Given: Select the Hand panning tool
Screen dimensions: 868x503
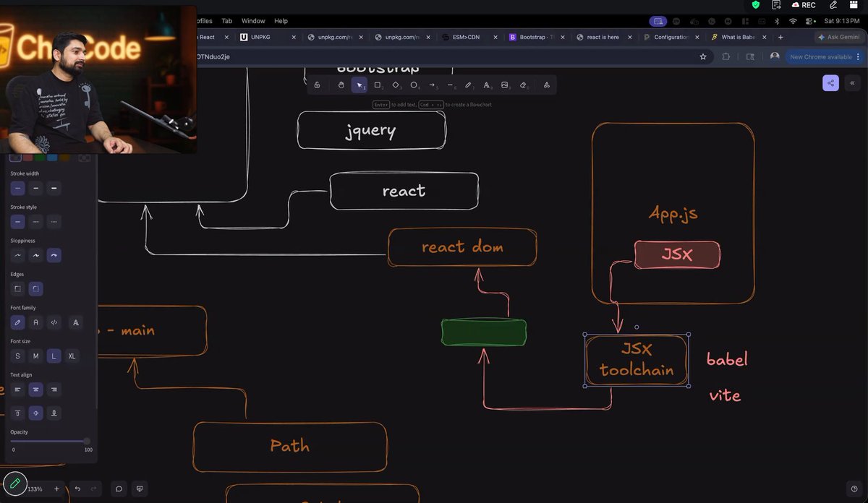Looking at the screenshot, I should [x=341, y=85].
